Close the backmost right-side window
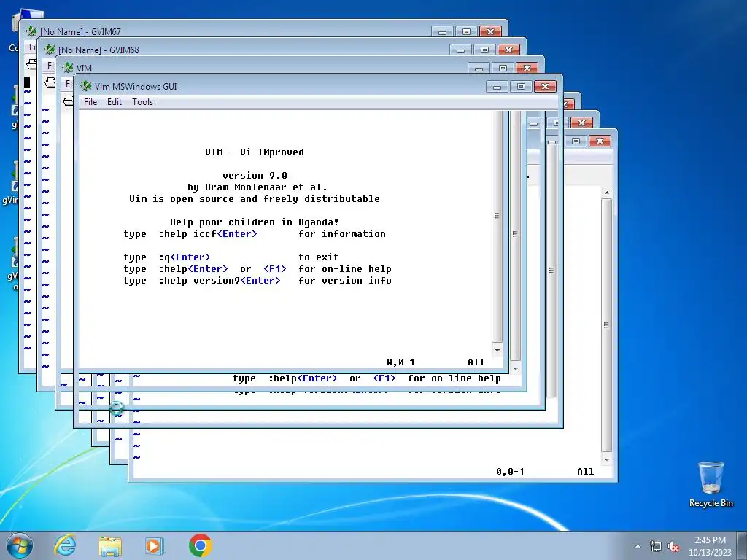The image size is (747, 560). (600, 141)
